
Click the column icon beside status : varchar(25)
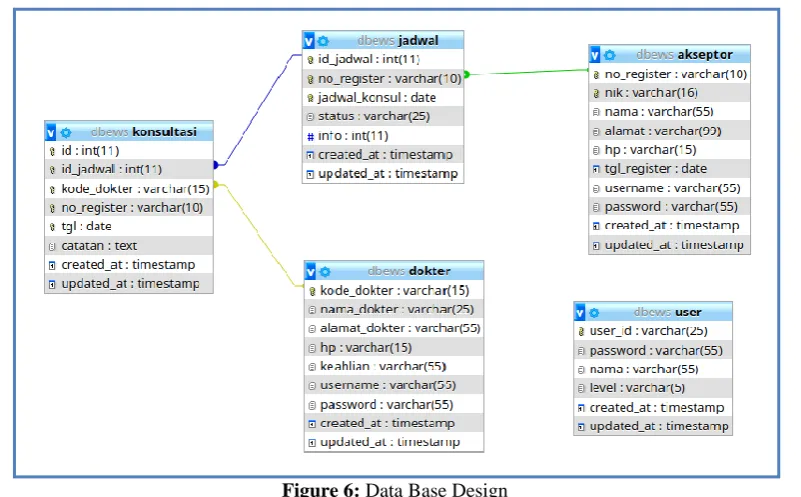click(x=310, y=117)
